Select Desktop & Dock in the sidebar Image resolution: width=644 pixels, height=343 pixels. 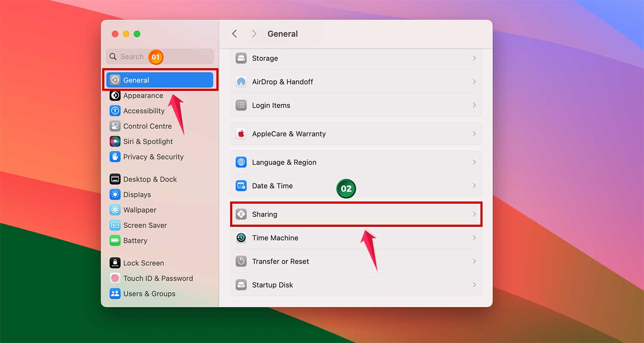click(115, 179)
